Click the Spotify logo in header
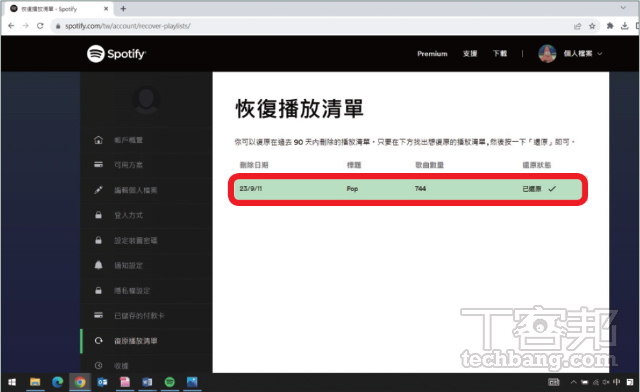This screenshot has height=392, width=640. click(116, 53)
